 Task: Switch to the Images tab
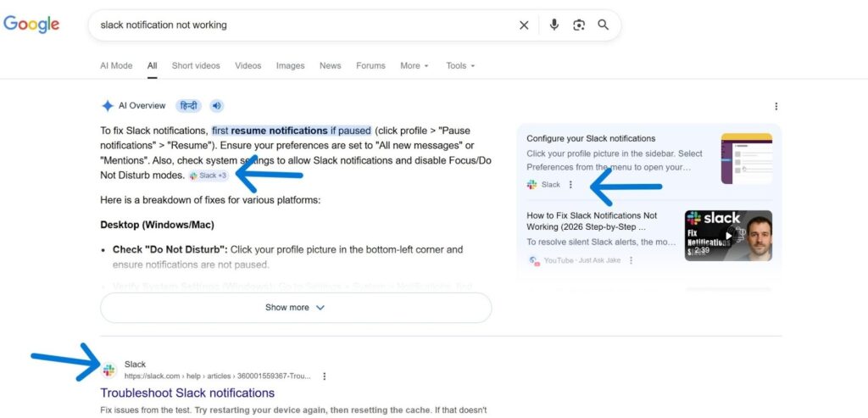pyautogui.click(x=290, y=66)
